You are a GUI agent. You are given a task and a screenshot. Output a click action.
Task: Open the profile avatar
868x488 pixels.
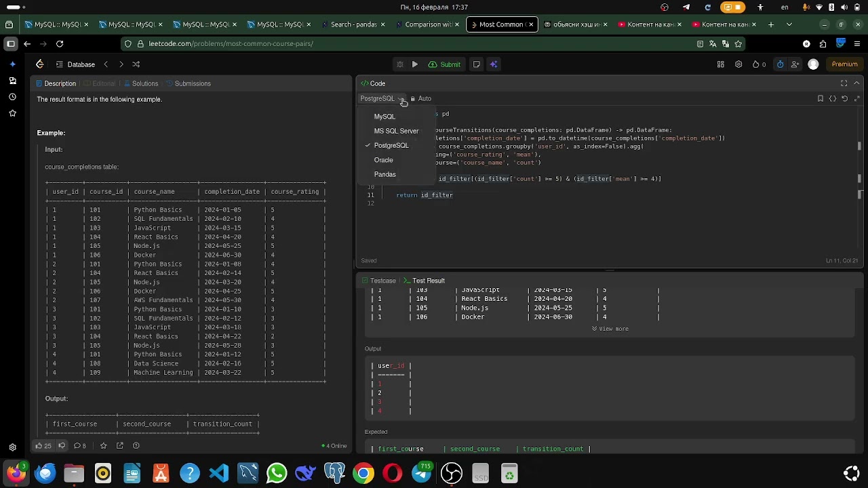[x=813, y=64]
